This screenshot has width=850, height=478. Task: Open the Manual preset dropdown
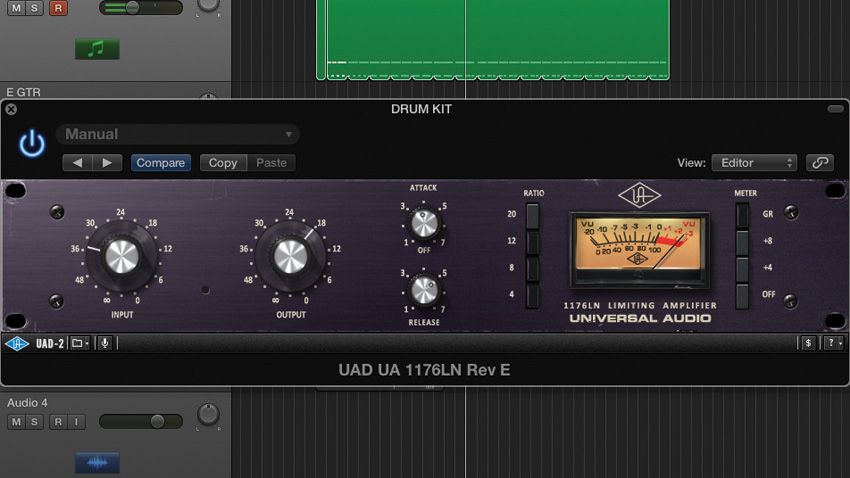coord(178,134)
